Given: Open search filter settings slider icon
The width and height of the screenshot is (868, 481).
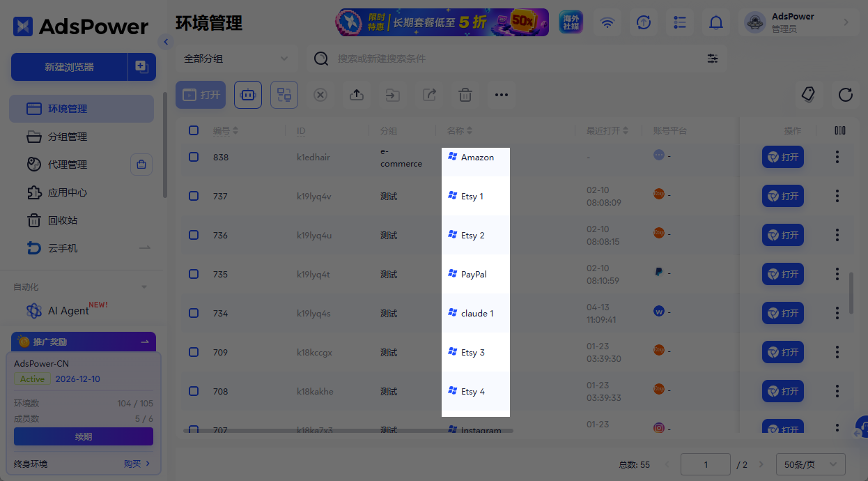Looking at the screenshot, I should [713, 59].
